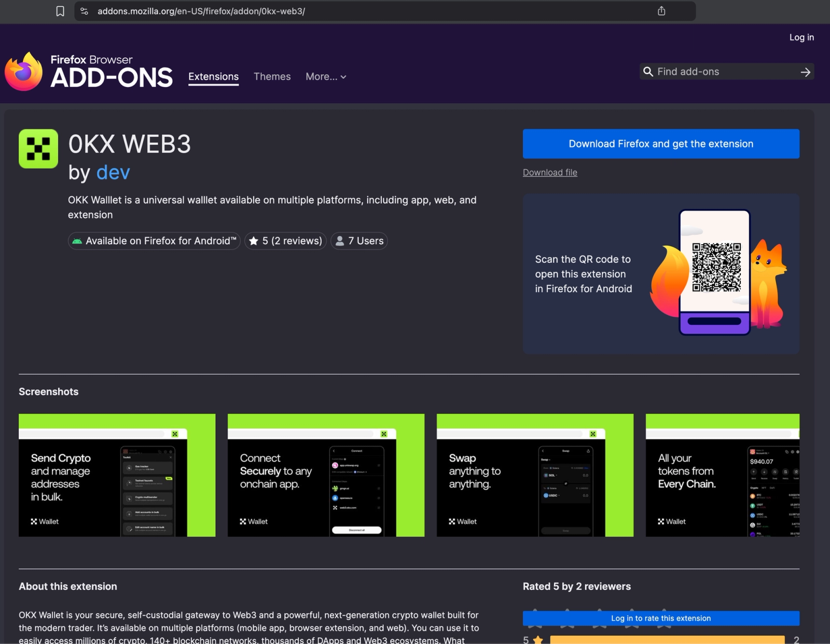
Task: Open the All your tokens screenshot thumbnail
Action: pyautogui.click(x=723, y=475)
